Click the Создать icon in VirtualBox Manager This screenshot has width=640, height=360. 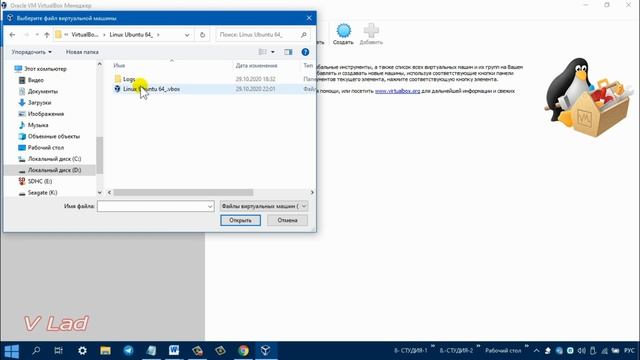click(343, 34)
